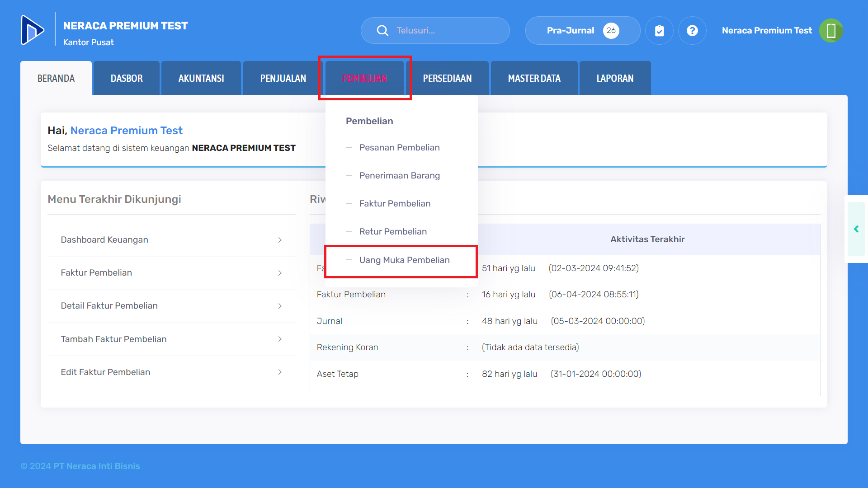Screen dimensions: 868x488
Task: Click the Pra-Jurnal 26 badge
Action: [x=611, y=31]
